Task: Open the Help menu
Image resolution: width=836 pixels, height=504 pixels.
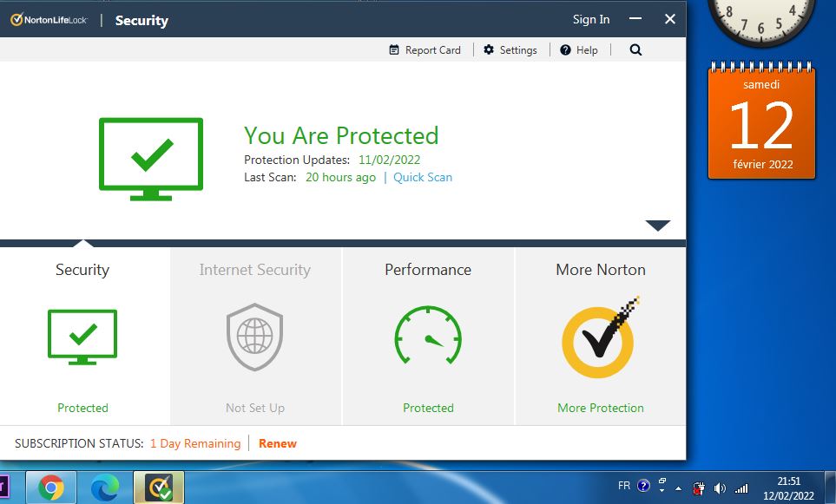Action: pyautogui.click(x=579, y=50)
